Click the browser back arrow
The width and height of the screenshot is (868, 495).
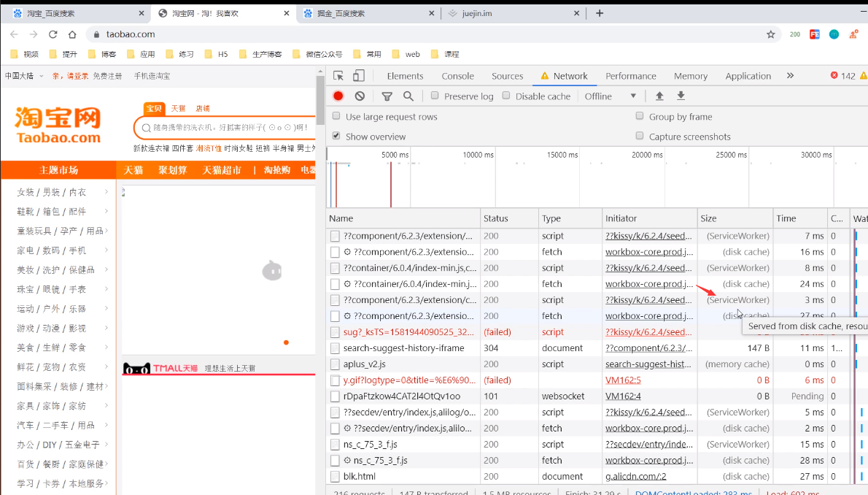15,34
